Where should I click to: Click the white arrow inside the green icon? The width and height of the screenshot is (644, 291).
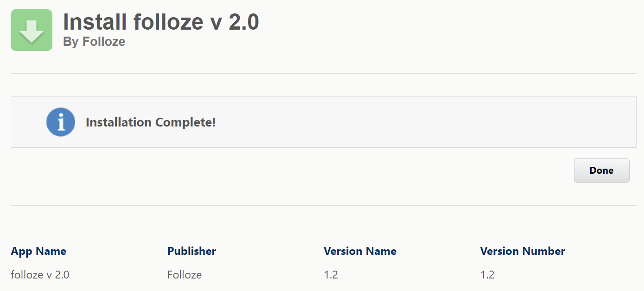point(31,30)
